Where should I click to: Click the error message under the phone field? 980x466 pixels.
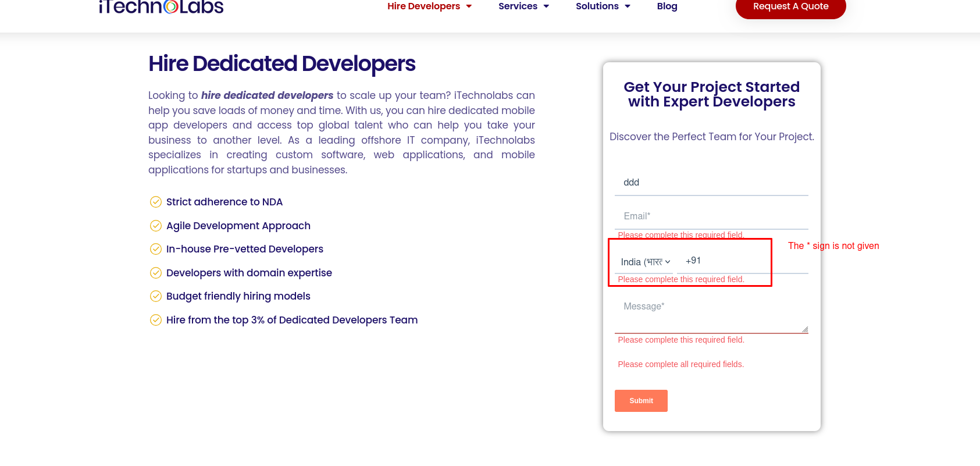point(681,279)
